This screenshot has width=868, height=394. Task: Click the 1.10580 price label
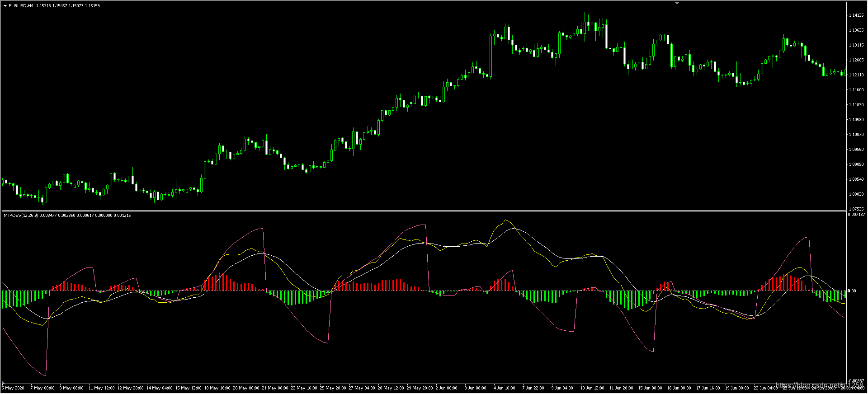(856, 120)
